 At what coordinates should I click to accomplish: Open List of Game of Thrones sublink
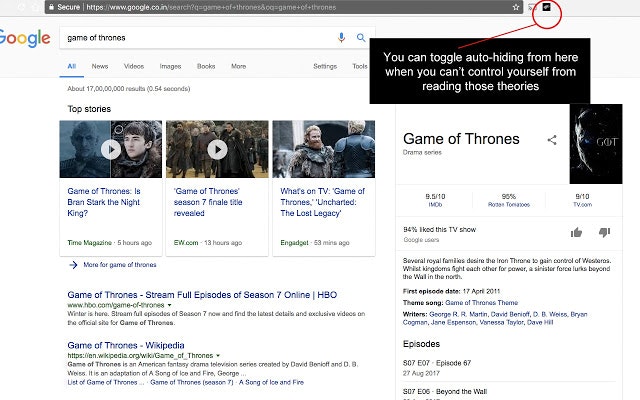click(x=106, y=382)
